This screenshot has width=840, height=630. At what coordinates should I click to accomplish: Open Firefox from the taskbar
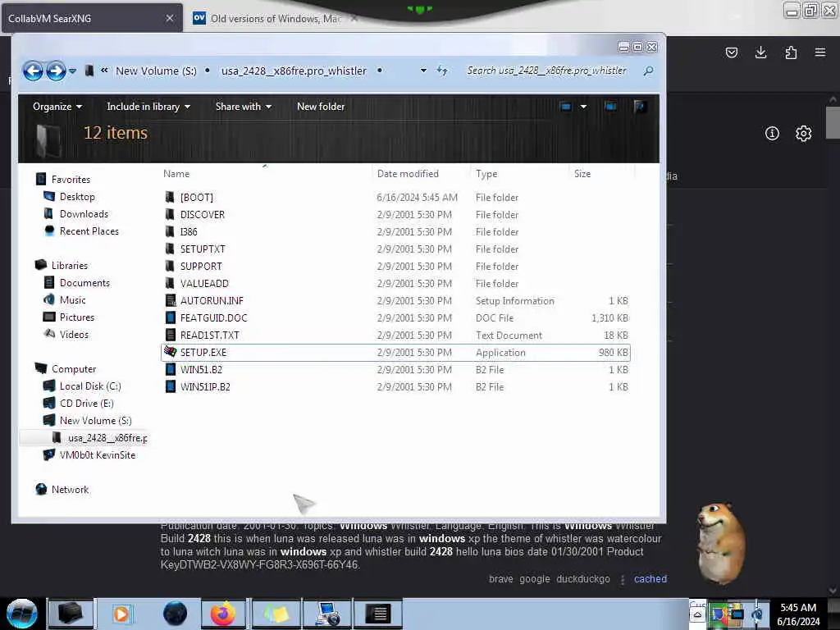(223, 614)
